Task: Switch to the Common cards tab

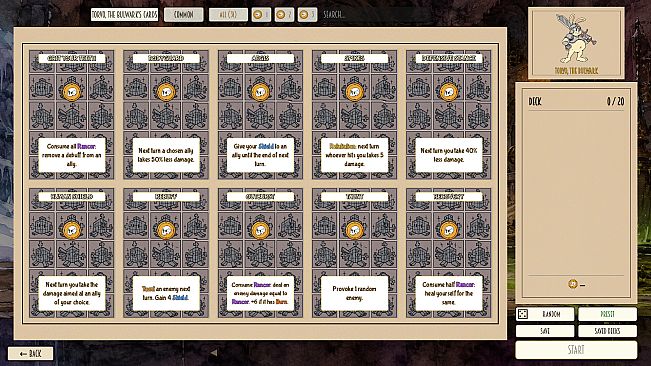Action: tap(184, 15)
